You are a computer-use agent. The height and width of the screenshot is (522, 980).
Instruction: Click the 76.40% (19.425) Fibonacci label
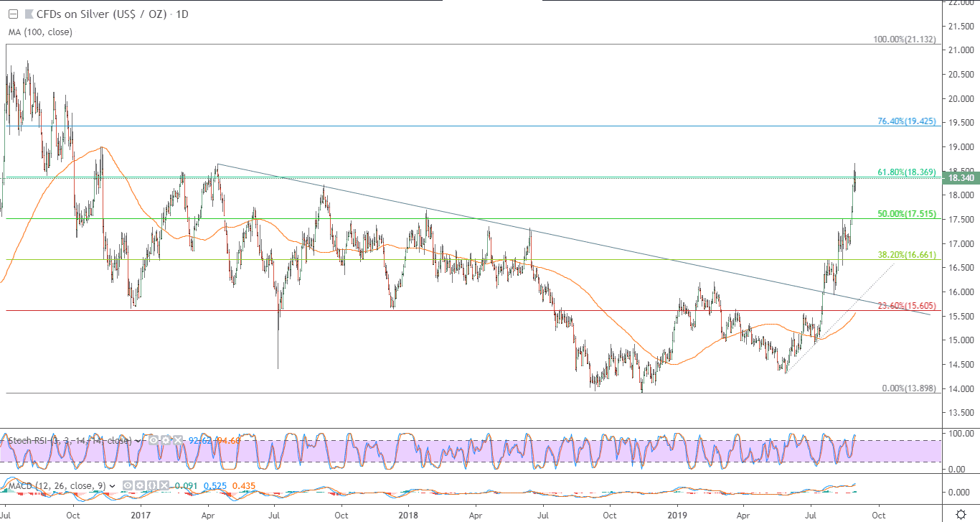click(907, 121)
